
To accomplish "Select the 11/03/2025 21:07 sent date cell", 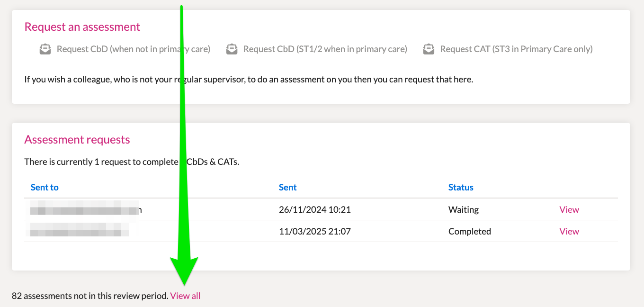I will tap(315, 231).
